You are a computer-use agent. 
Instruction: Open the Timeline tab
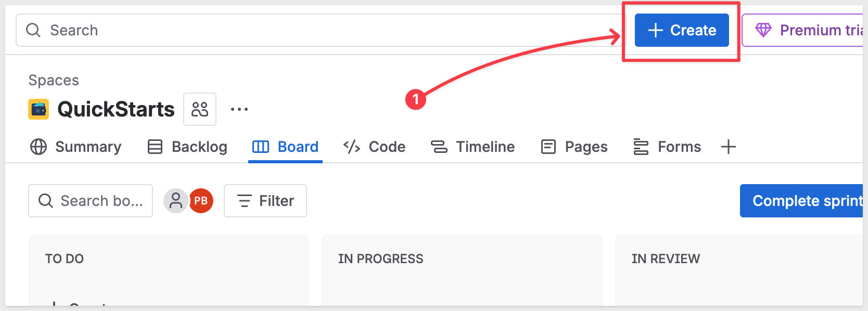click(473, 147)
